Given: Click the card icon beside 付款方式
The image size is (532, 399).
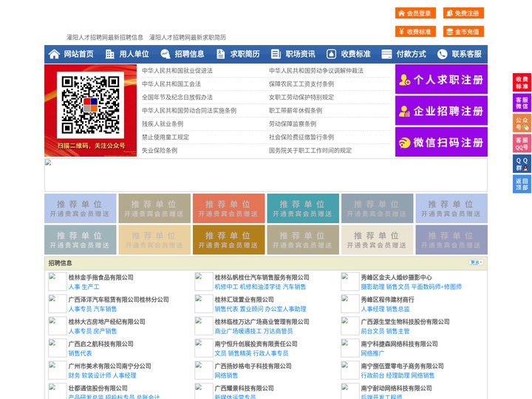Looking at the screenshot, I should (x=386, y=54).
